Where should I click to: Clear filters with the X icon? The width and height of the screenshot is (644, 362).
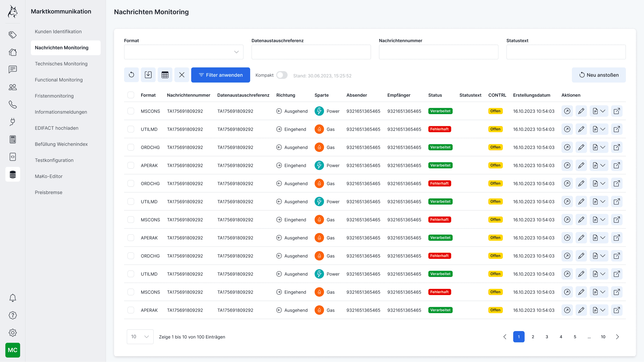click(182, 75)
